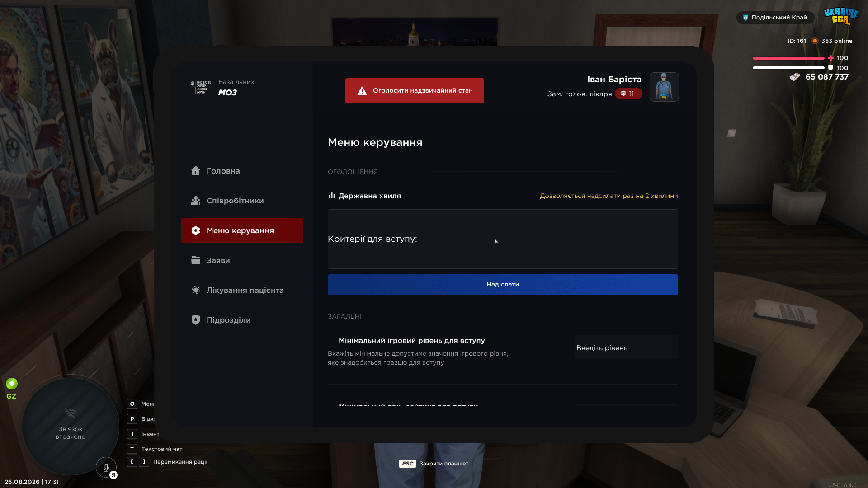The width and height of the screenshot is (868, 488).
Task: Focus the Критерії для вступу announcement field
Action: tap(503, 239)
